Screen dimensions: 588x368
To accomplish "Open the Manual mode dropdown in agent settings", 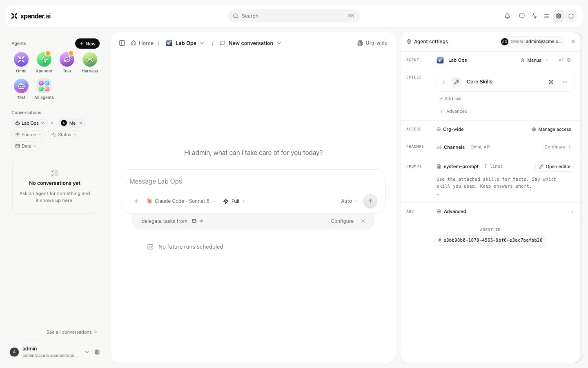I will (535, 60).
